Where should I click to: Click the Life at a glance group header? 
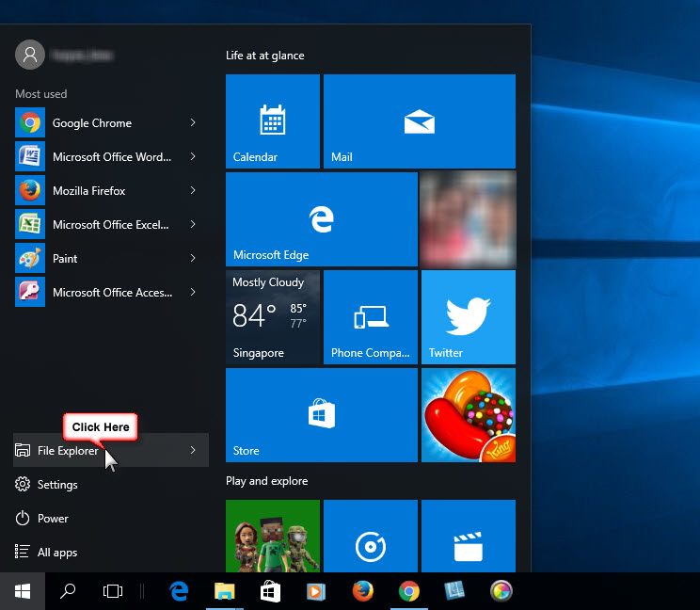(x=265, y=56)
